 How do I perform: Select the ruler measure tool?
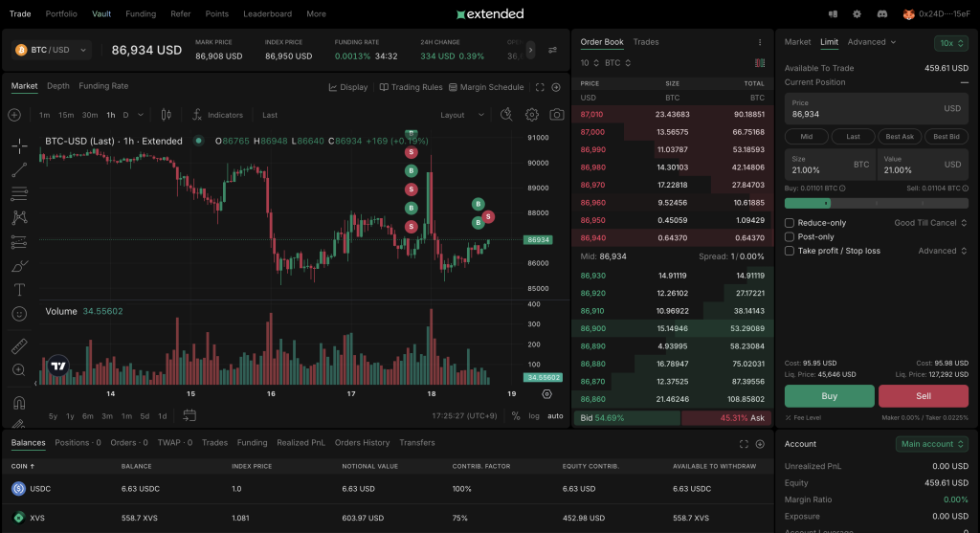pos(19,345)
